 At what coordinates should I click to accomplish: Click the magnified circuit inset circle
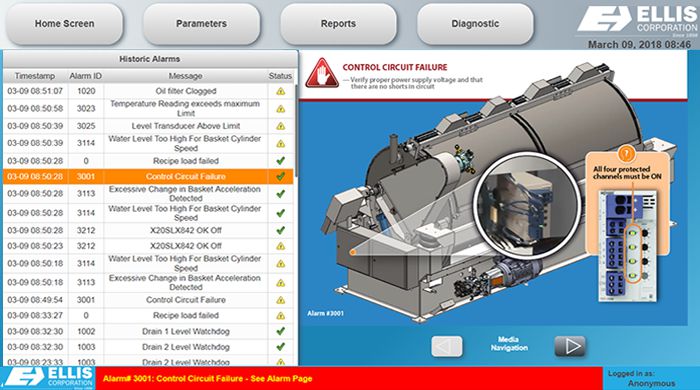pos(527,206)
